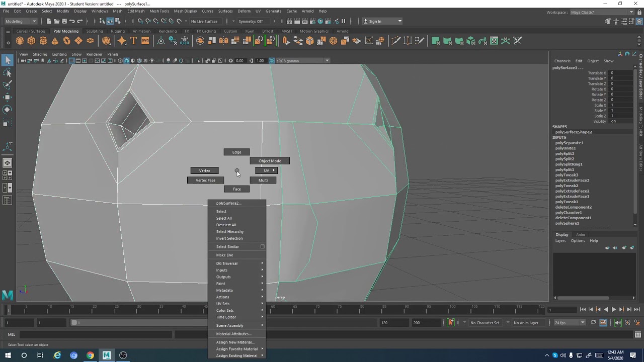
Task: Open Google Chrome from the taskbar
Action: tap(90, 355)
